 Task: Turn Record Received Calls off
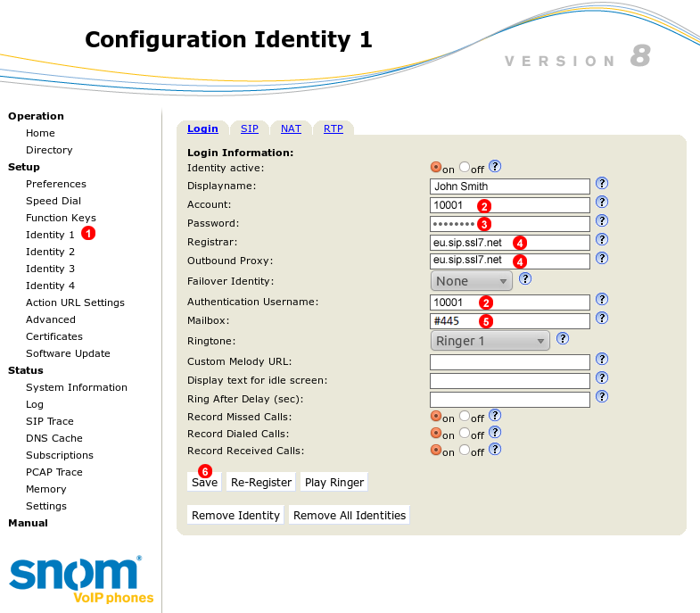click(x=465, y=450)
